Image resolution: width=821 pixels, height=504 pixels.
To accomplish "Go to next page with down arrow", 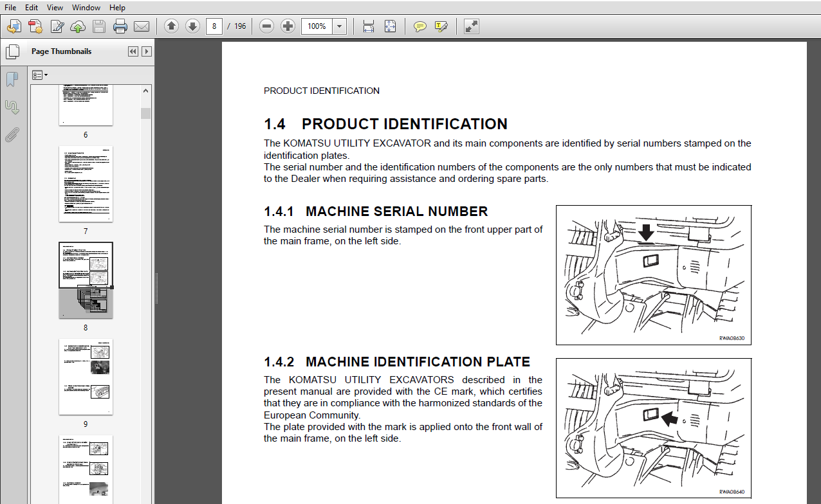I will (x=192, y=26).
